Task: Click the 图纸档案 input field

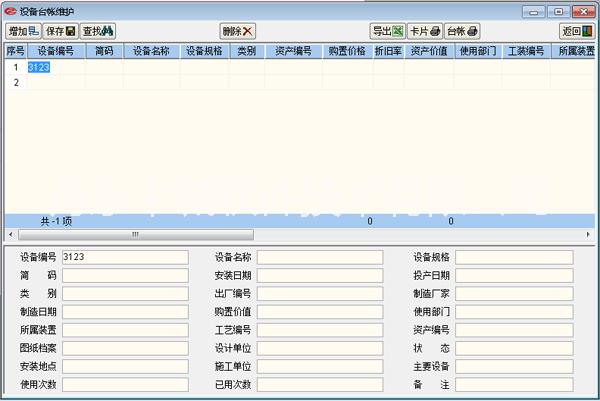Action: pyautogui.click(x=126, y=348)
